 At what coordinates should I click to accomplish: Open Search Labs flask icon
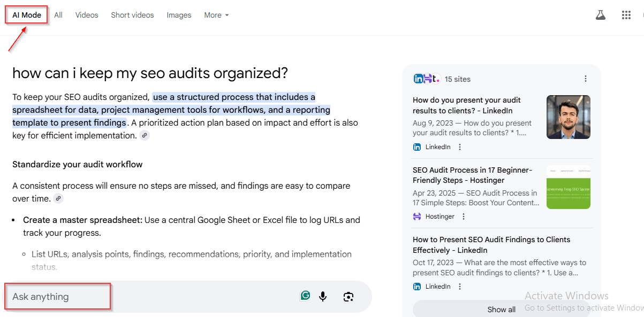click(600, 15)
